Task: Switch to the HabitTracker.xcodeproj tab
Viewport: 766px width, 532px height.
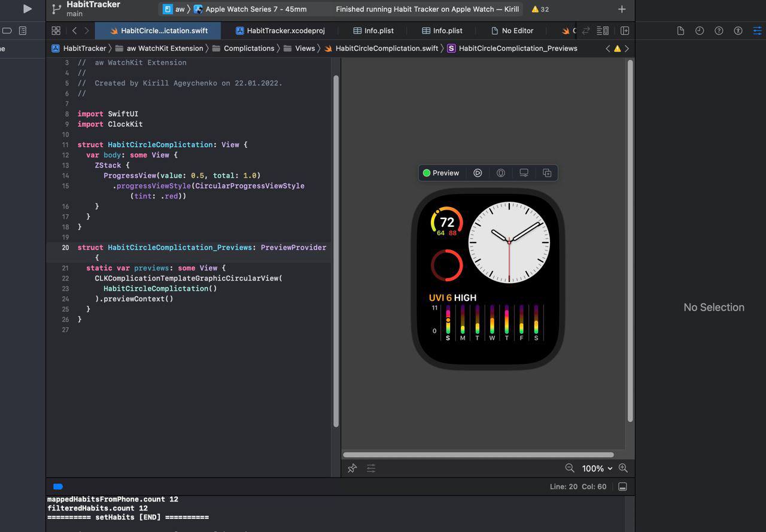Action: tap(280, 31)
